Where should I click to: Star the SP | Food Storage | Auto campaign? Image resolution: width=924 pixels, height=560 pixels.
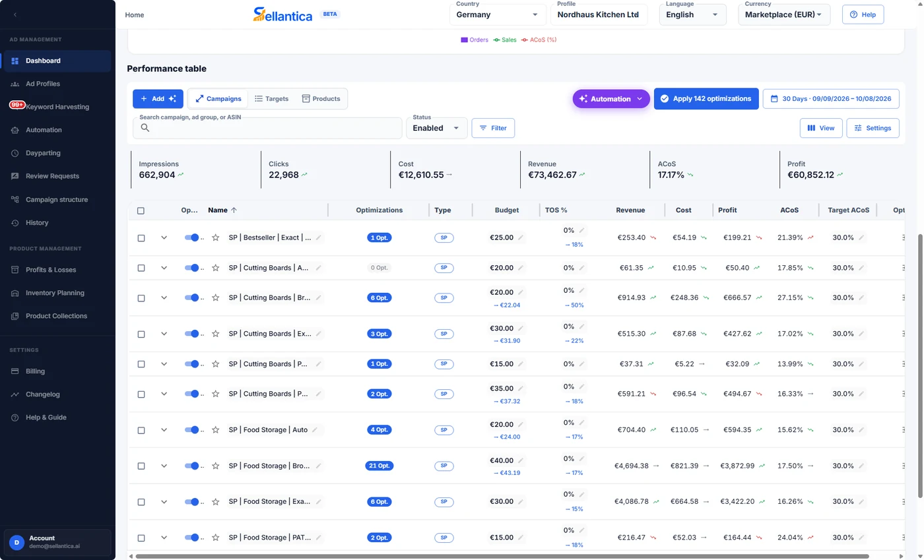click(x=215, y=430)
